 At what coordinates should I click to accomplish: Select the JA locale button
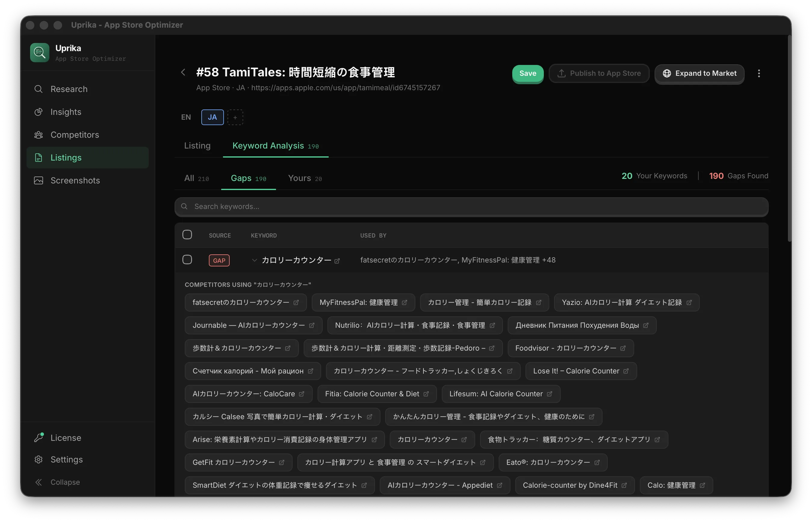coord(212,117)
